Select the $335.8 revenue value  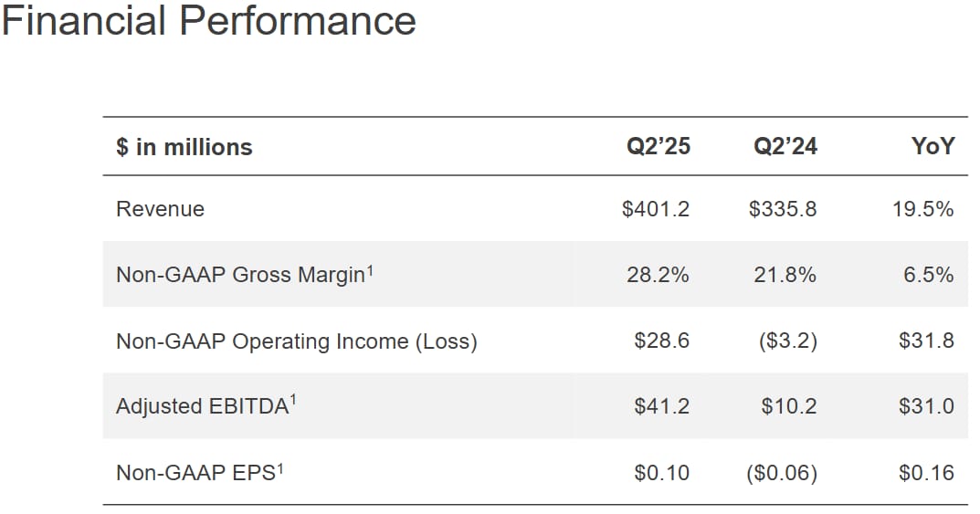tap(783, 209)
